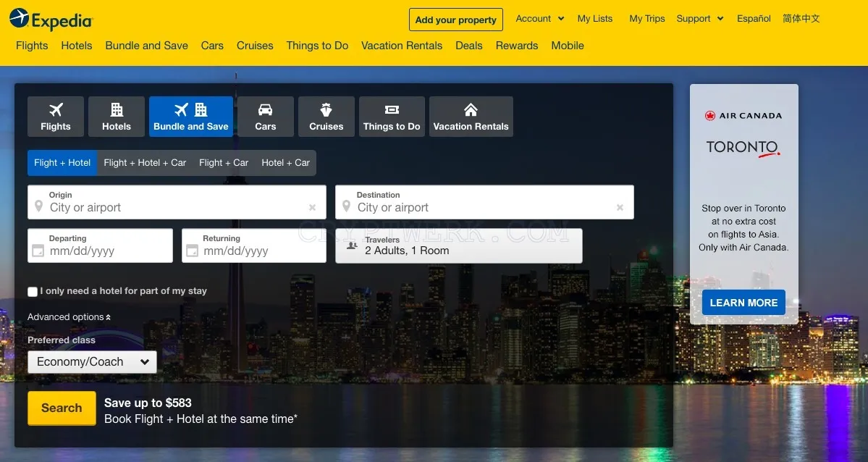The height and width of the screenshot is (462, 868).
Task: Choose the Hotel + Car option
Action: (286, 163)
